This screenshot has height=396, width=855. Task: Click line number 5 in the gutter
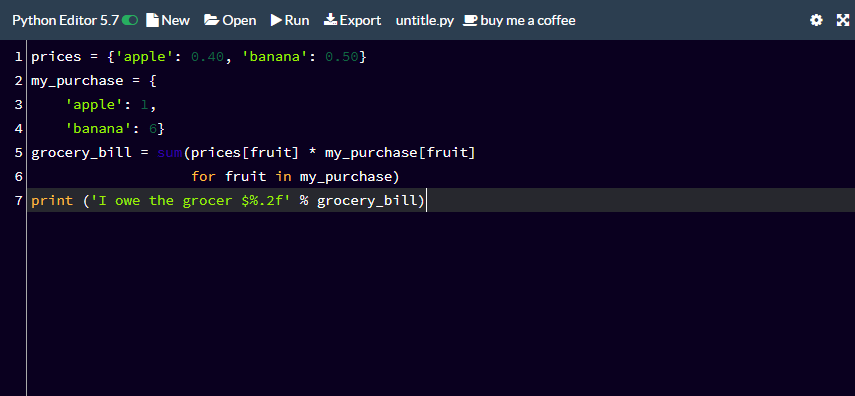click(x=19, y=153)
